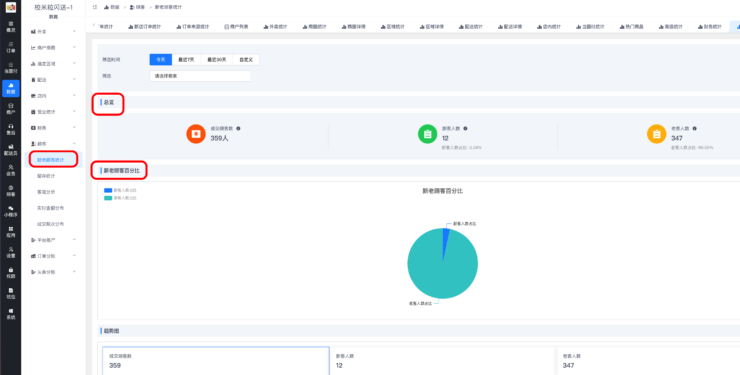Expand the 配送 sidebar group
Image resolution: width=740 pixels, height=375 pixels.
click(x=53, y=80)
